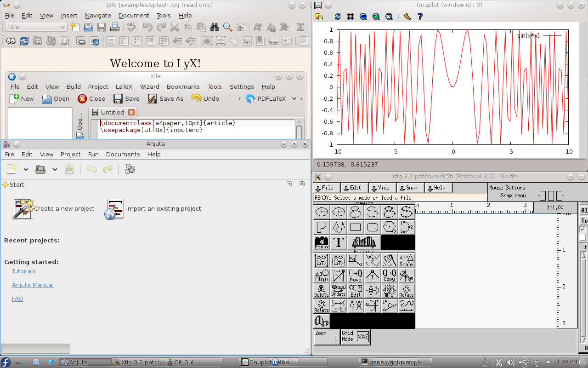588x368 pixels.
Task: Open new file dropdown arrow in Anjuta toolbar
Action: (26, 170)
